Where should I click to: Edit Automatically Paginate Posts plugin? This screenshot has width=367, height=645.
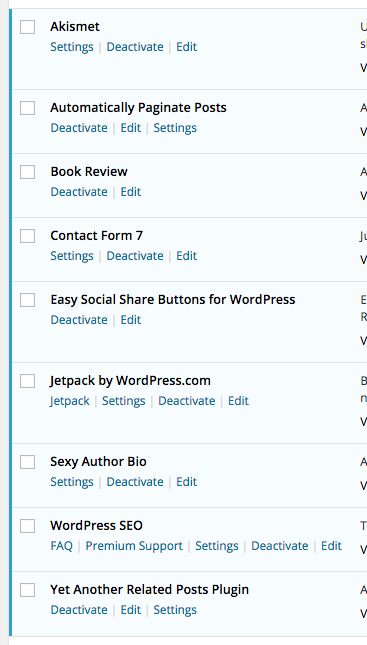pyautogui.click(x=131, y=128)
